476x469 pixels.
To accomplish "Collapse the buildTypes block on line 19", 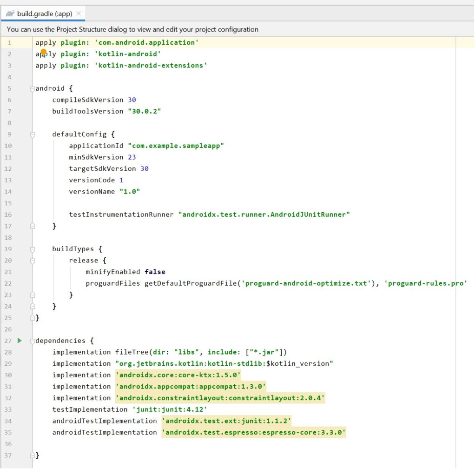I will 33,249.
